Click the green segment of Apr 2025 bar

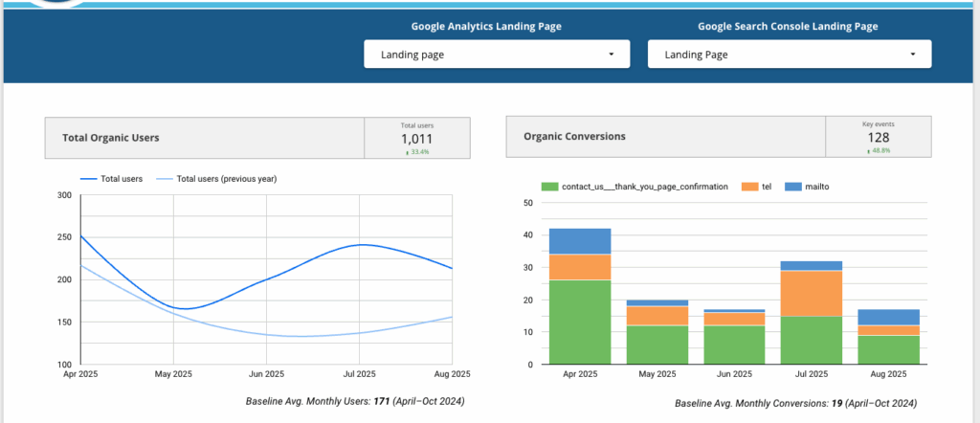coord(580,322)
